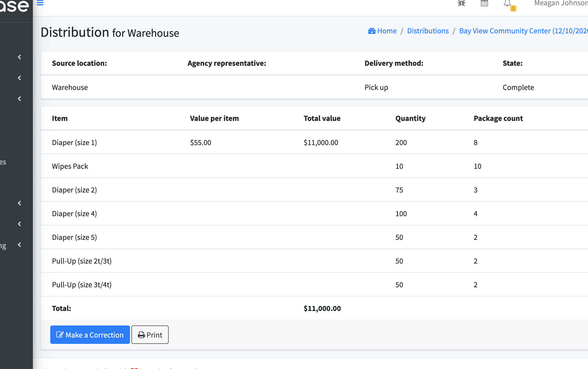Open the calendar icon in top bar
Image resolution: width=588 pixels, height=369 pixels.
pos(485,3)
